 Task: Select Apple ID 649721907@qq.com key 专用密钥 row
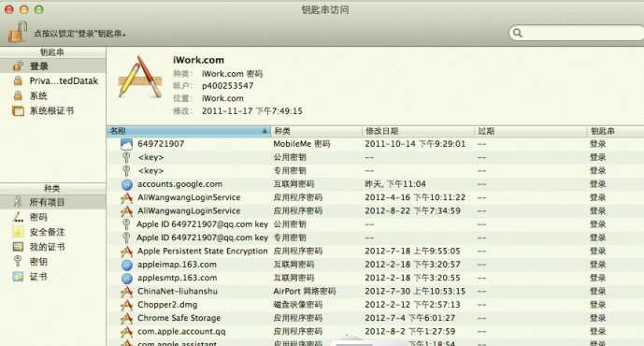pos(376,238)
